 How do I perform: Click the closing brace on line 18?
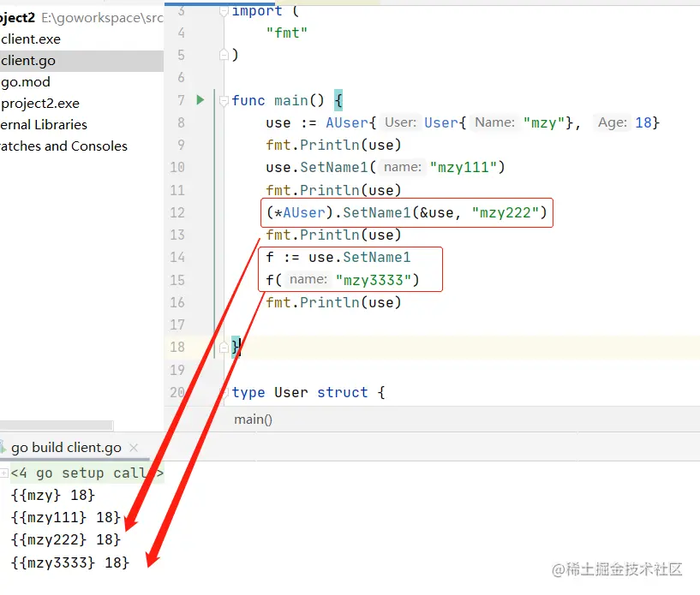(236, 347)
